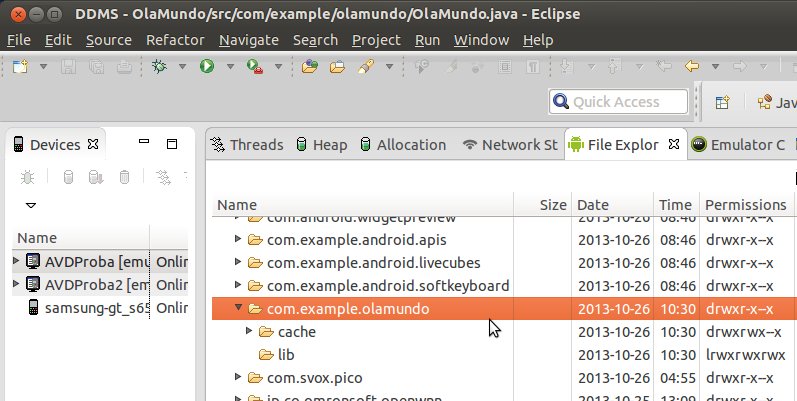Switch to the Threads tab
The height and width of the screenshot is (401, 797).
point(248,145)
